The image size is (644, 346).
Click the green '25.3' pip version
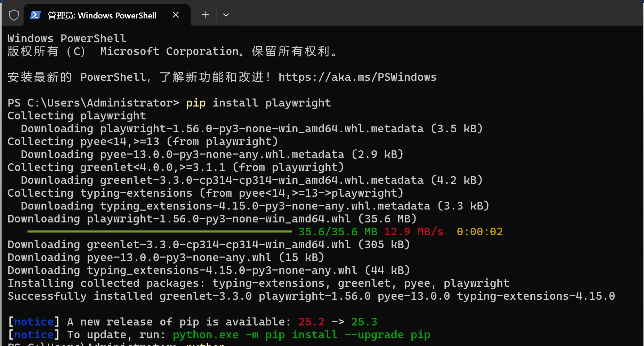pyautogui.click(x=364, y=322)
